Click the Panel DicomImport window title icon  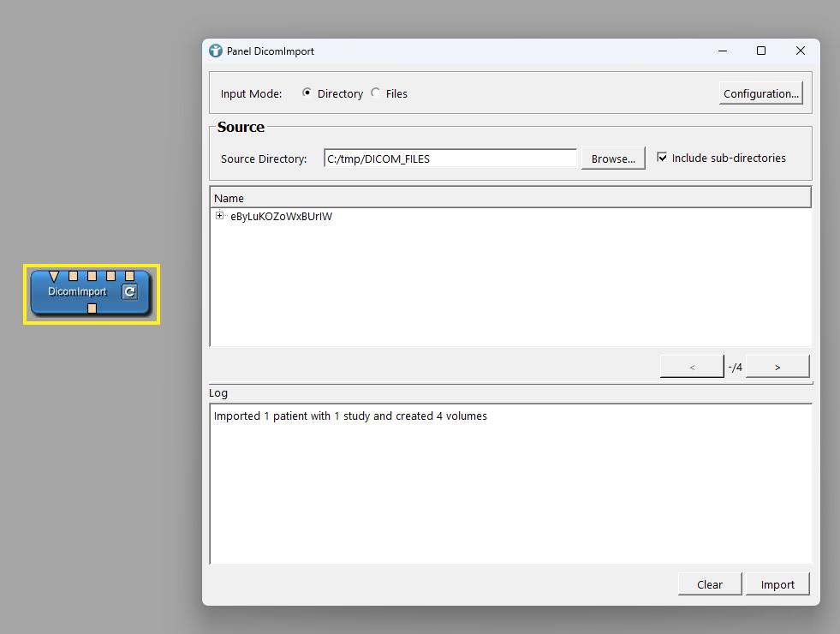point(216,51)
